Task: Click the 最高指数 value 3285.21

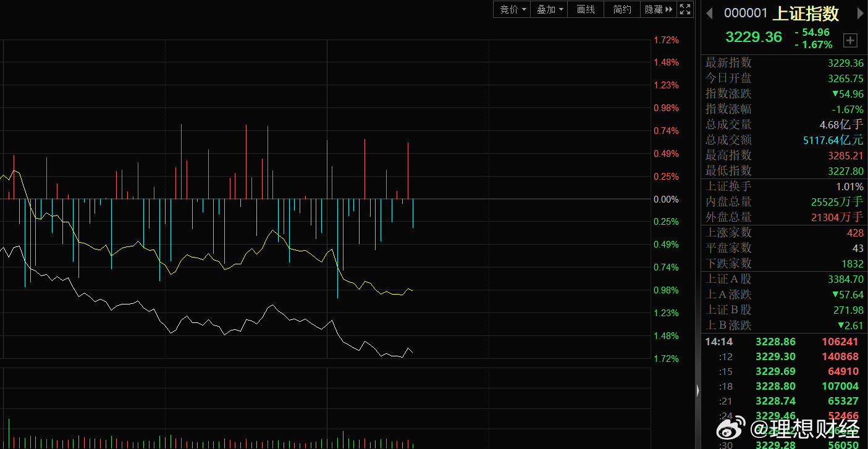Action: pyautogui.click(x=846, y=156)
